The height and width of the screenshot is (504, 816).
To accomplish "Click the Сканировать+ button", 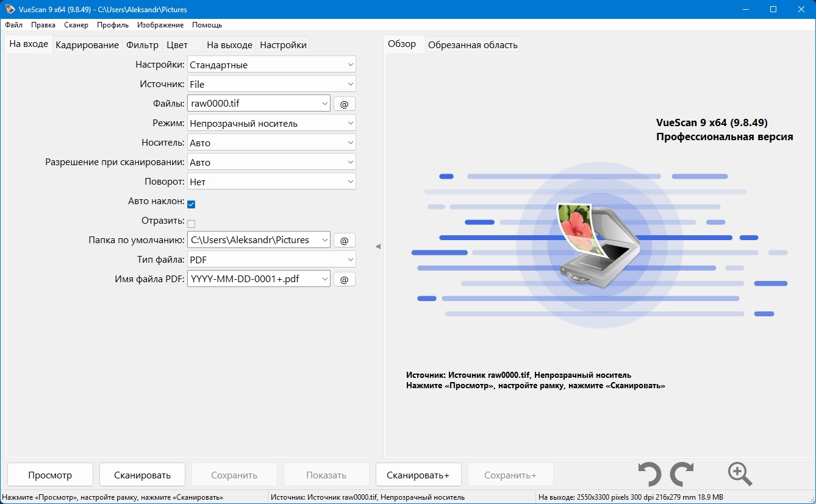I will [x=418, y=475].
